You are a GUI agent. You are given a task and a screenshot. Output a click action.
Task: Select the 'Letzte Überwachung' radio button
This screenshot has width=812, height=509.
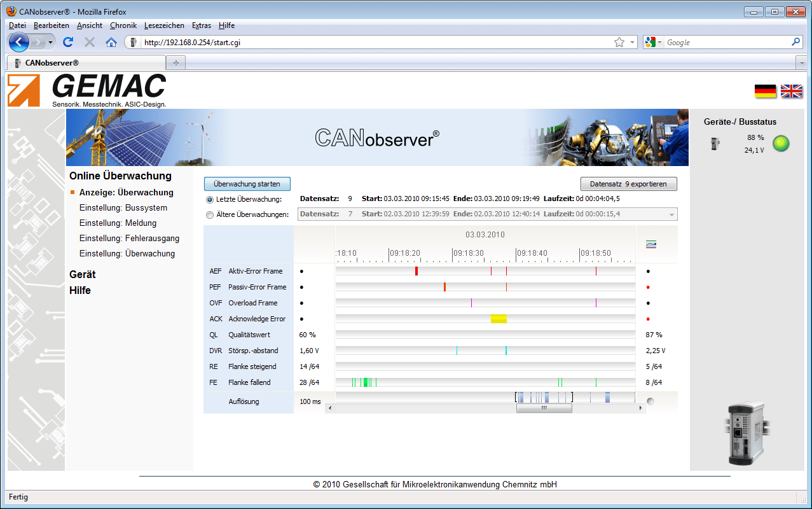tap(210, 199)
